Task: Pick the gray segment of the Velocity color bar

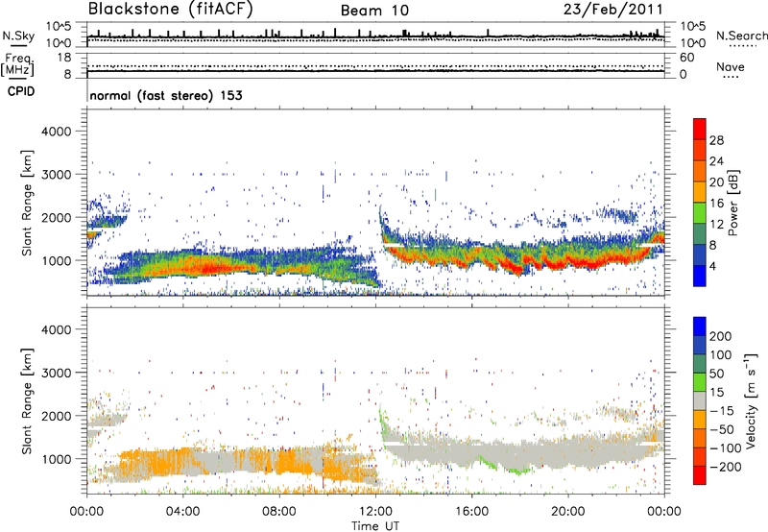Action: pyautogui.click(x=700, y=400)
